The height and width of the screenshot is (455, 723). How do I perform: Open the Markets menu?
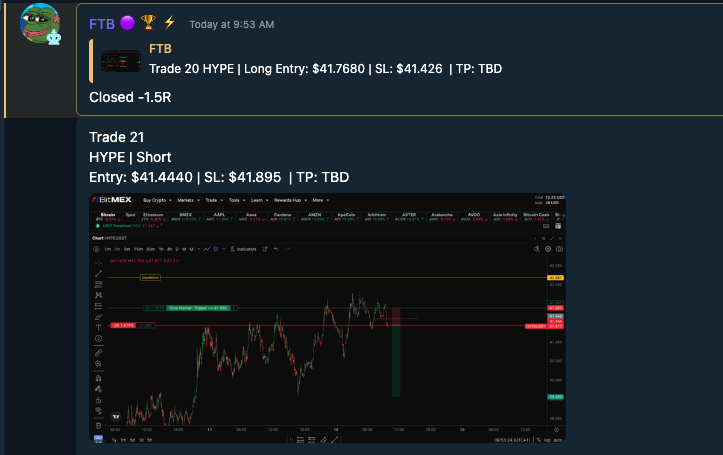click(188, 200)
